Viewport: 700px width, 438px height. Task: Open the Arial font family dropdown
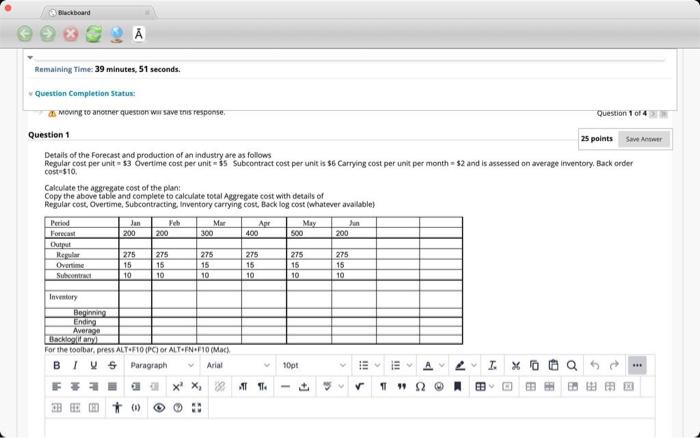click(x=238, y=365)
